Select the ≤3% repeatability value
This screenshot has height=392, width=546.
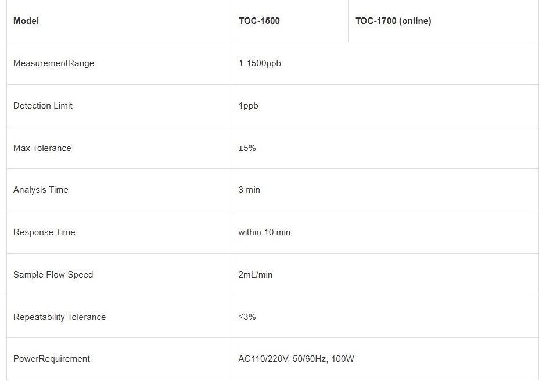(x=247, y=317)
